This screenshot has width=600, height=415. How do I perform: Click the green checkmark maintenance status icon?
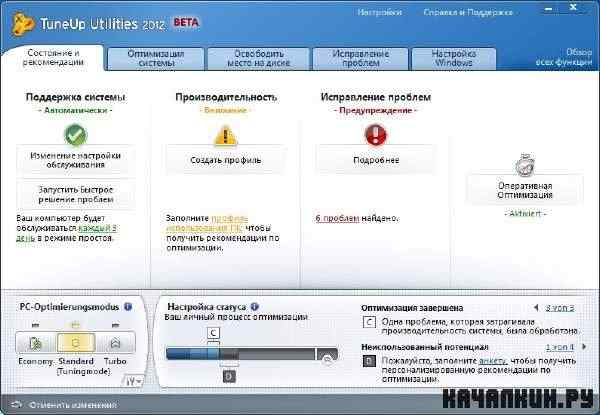[75, 135]
